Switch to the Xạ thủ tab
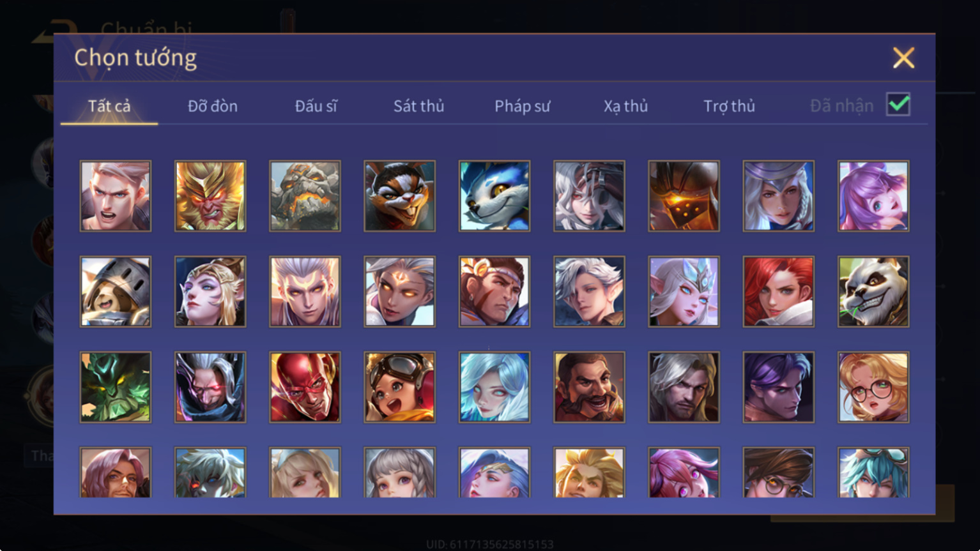The width and height of the screenshot is (980, 551). click(x=625, y=106)
